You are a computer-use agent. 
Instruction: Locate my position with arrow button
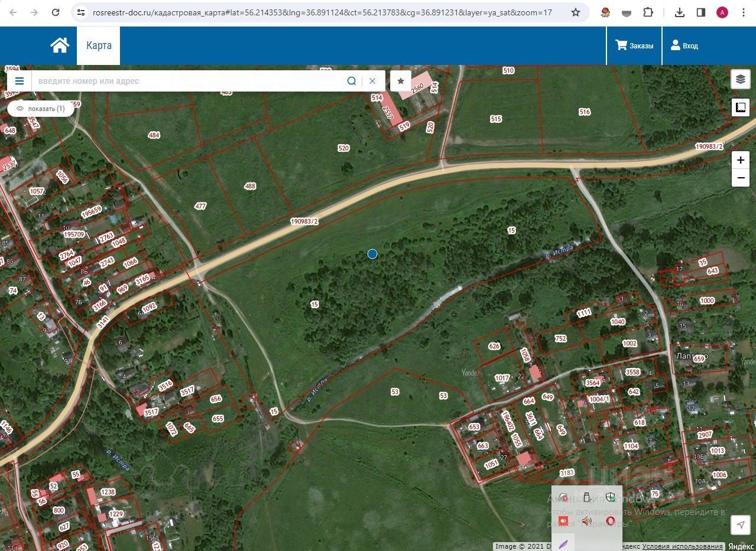point(740,524)
